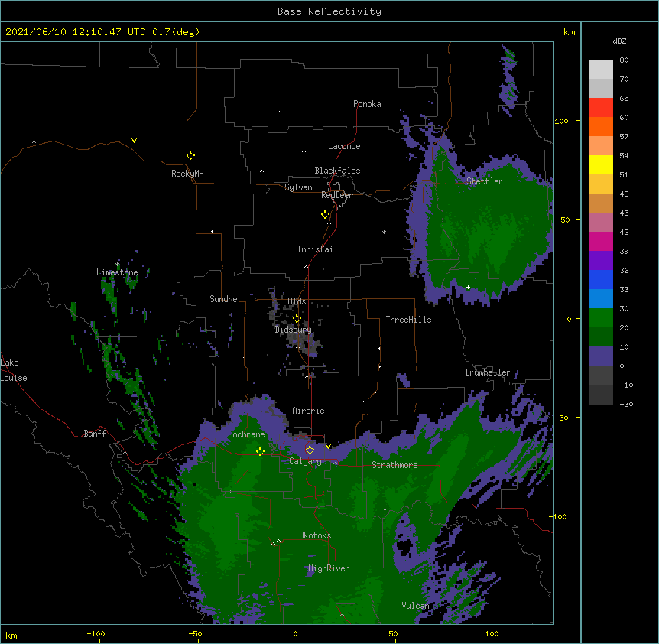The image size is (659, 644).
Task: Click the Base_Reflectivity title text
Action: click(x=329, y=11)
